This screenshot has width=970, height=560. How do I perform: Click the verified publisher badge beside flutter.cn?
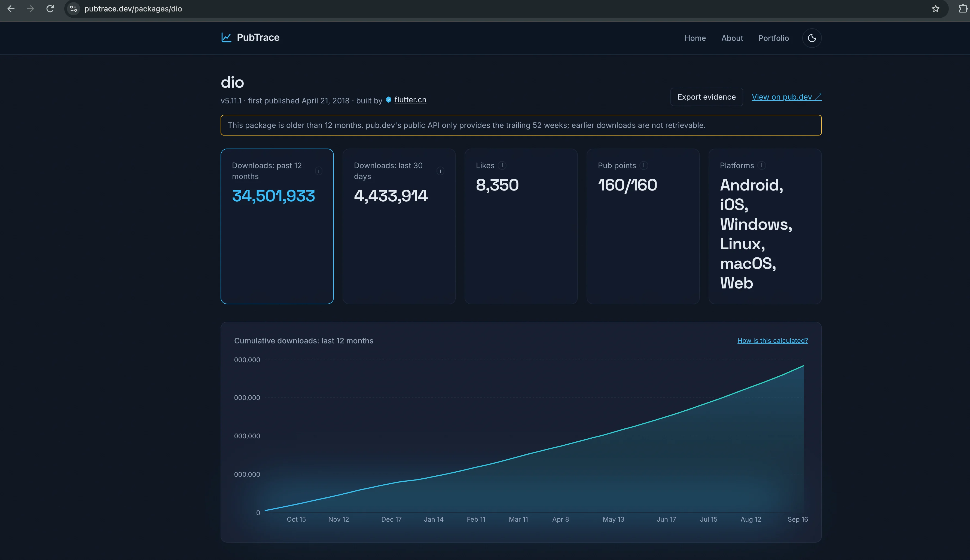click(388, 100)
